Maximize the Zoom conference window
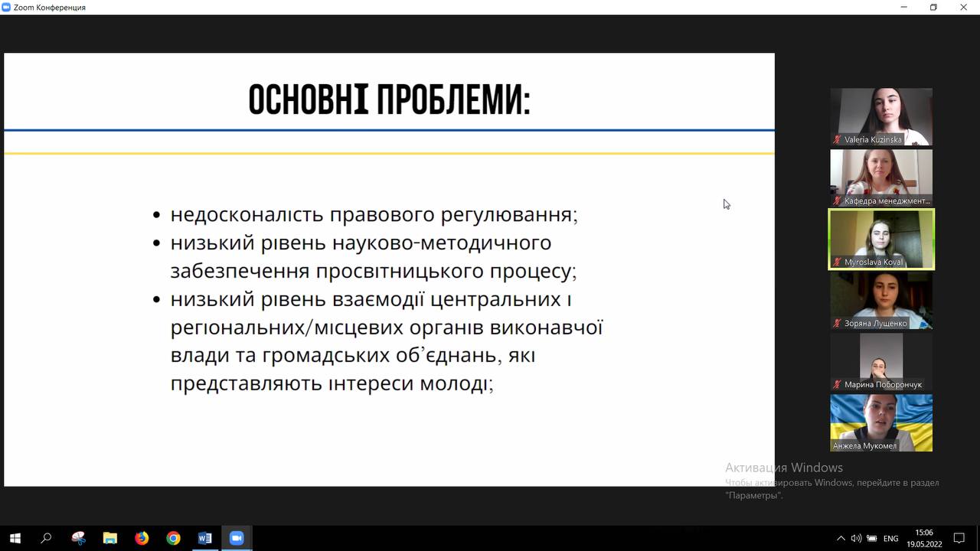 coord(933,7)
